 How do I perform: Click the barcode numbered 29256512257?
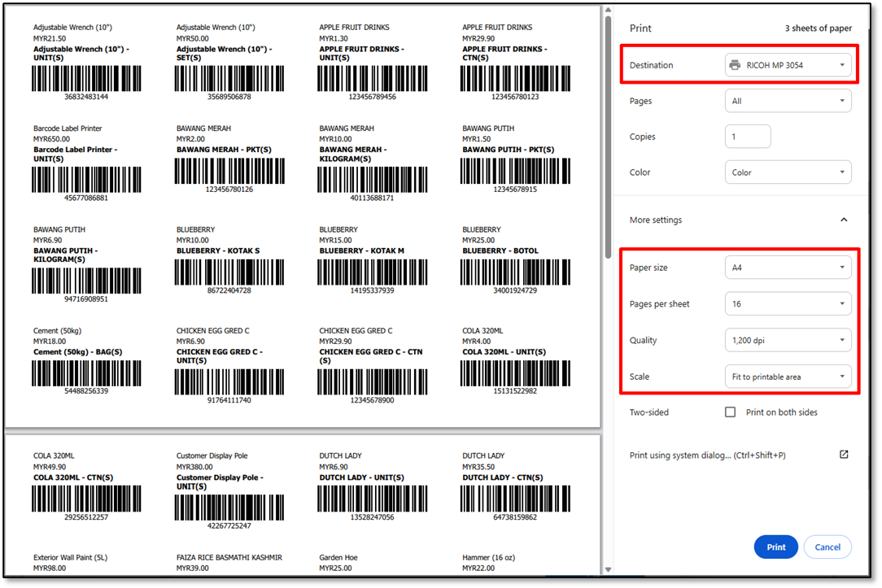coord(86,499)
